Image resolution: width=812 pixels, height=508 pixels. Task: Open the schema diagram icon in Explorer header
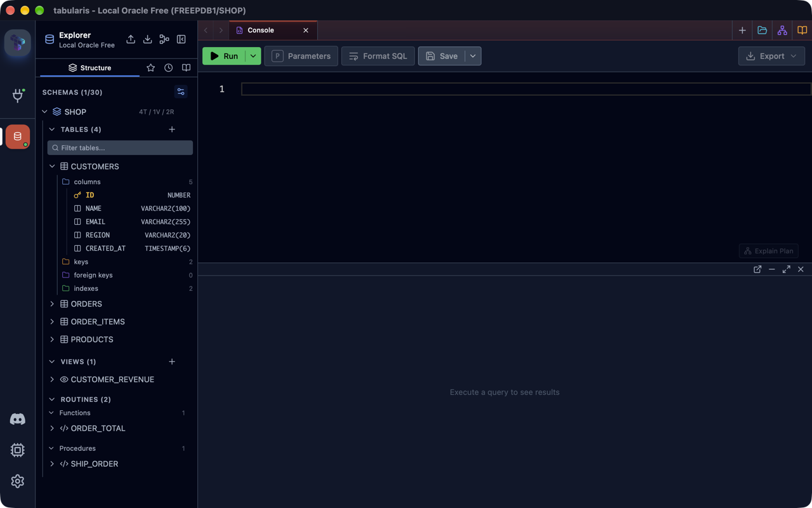point(164,39)
